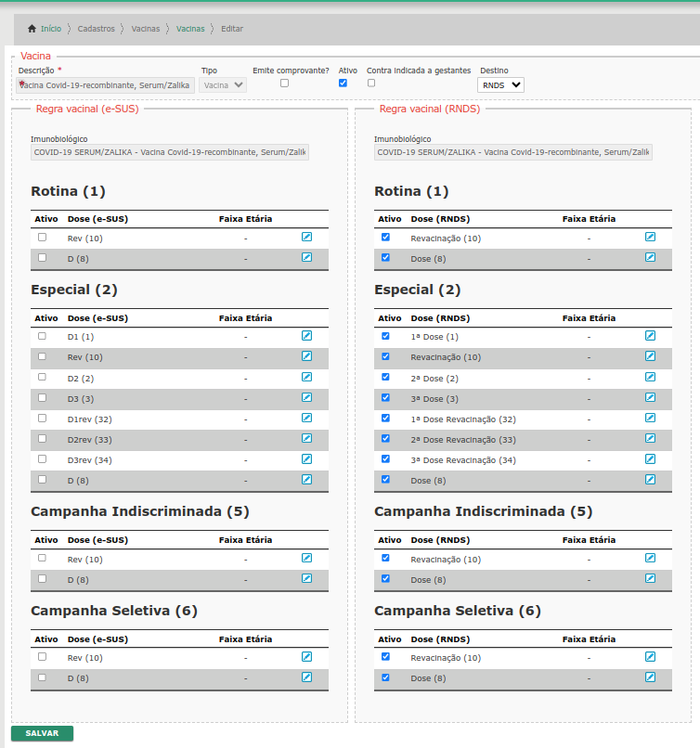
Task: Open the Destino dropdown
Action: coord(500,84)
